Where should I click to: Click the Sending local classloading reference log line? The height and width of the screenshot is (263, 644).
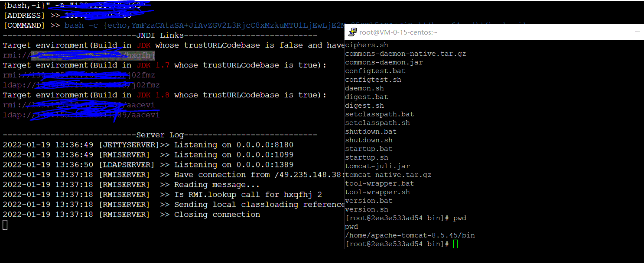click(173, 205)
